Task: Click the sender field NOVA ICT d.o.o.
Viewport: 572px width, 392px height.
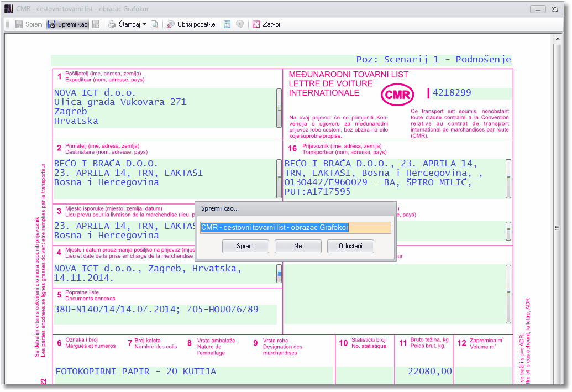Action: (165, 108)
